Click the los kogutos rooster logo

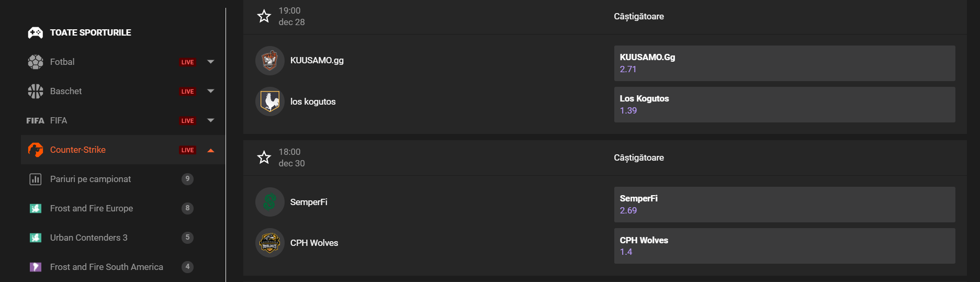click(270, 101)
